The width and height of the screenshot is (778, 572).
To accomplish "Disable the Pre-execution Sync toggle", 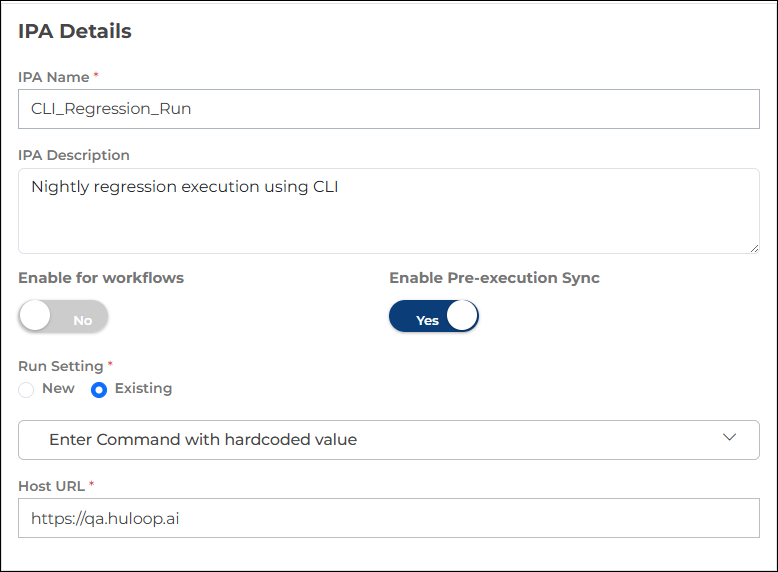I will point(434,317).
